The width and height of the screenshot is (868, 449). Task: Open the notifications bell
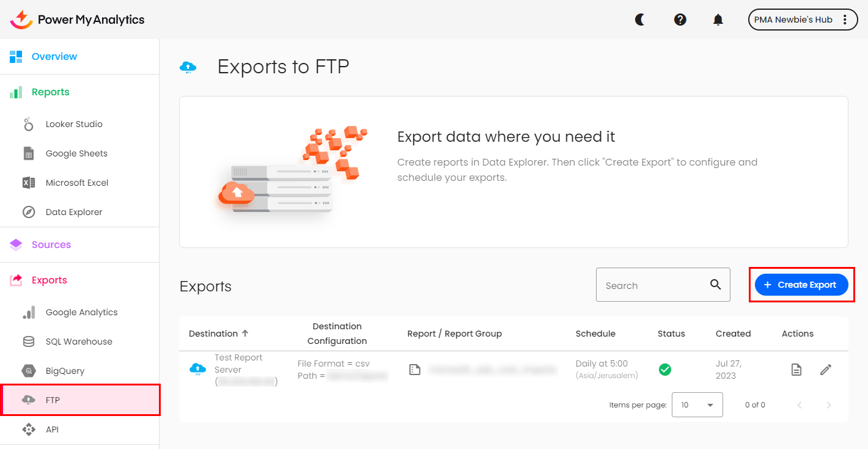click(718, 20)
